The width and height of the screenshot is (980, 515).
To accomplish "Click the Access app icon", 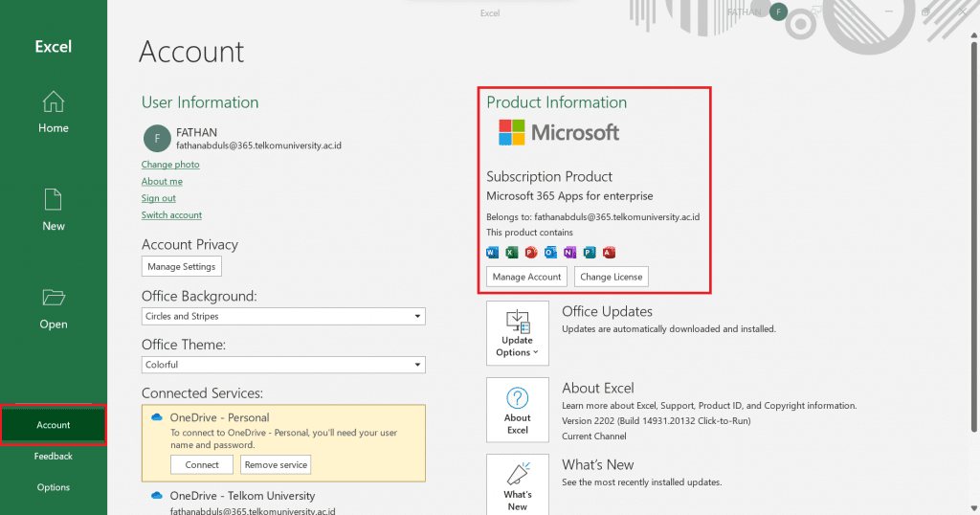I will [x=609, y=253].
